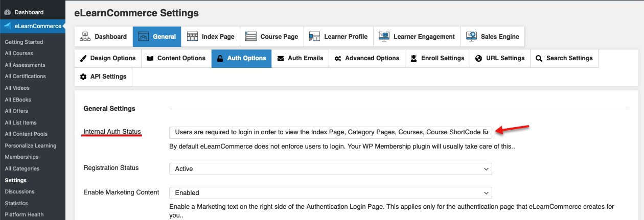
Task: Open the Learner Engagement tab
Action: click(x=417, y=37)
